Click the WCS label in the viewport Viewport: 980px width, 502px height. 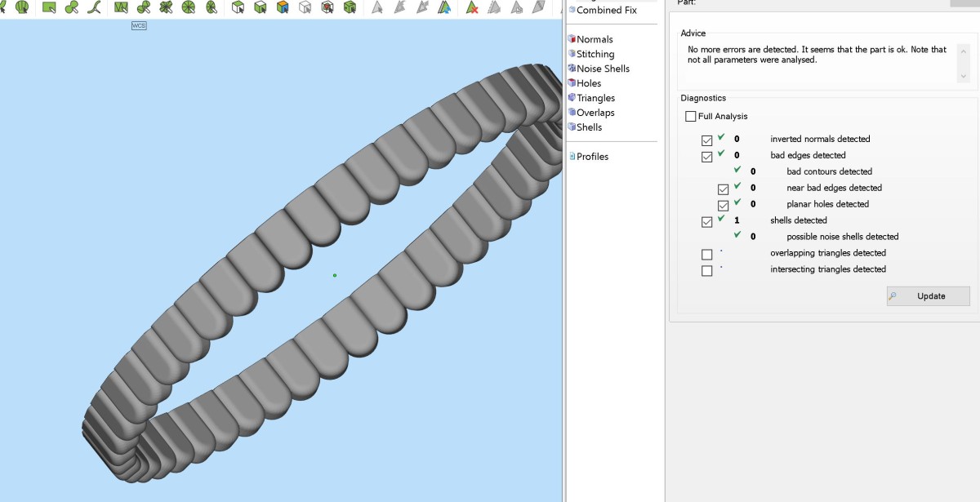click(x=139, y=26)
